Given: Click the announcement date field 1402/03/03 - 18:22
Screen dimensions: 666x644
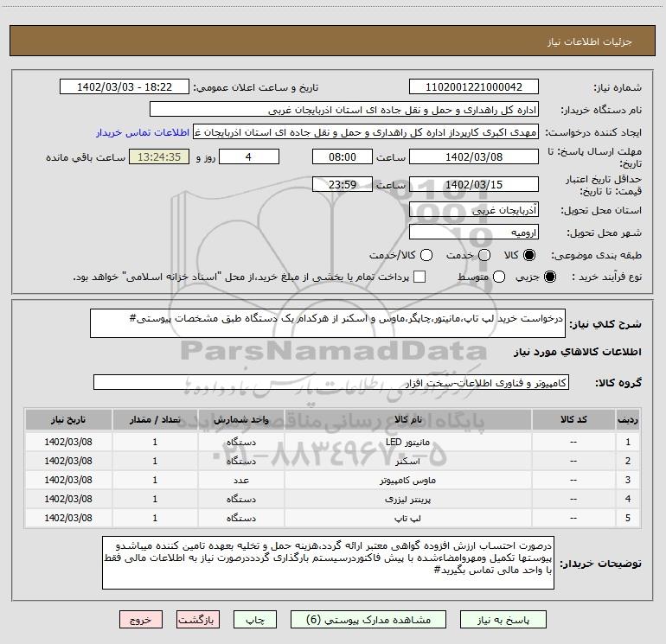Looking at the screenshot, I should pos(125,87).
